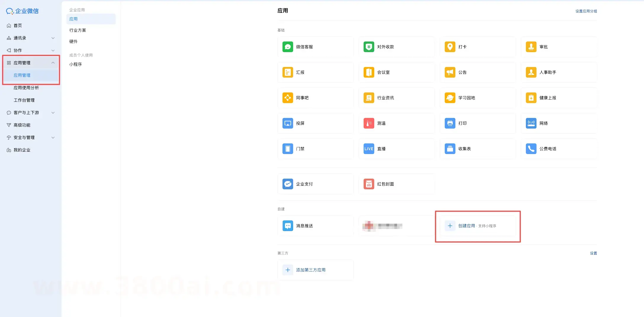Screen dimensions: 644x317
Task: Select 小程序 in the submenu
Action: tap(76, 64)
